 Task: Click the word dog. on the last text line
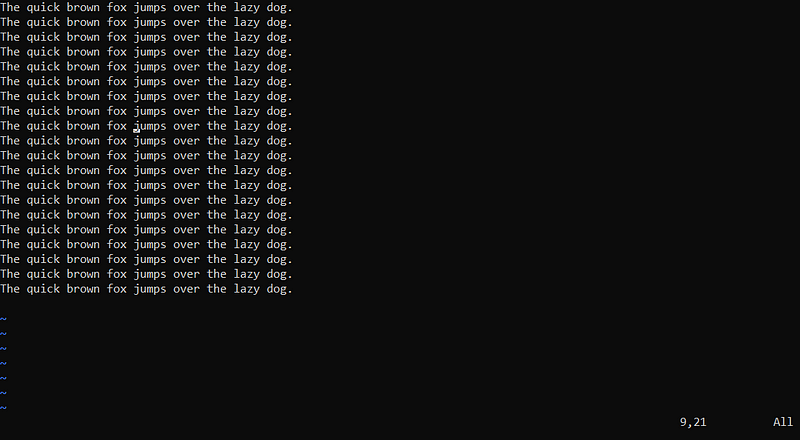tap(280, 289)
